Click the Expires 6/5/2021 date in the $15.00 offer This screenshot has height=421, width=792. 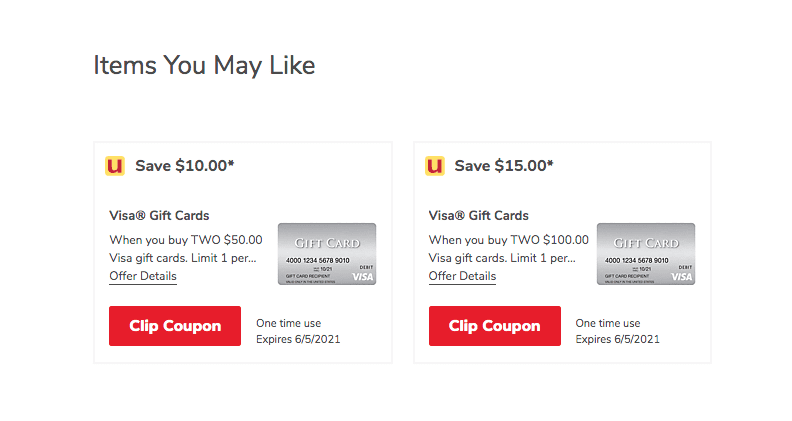[x=618, y=339]
